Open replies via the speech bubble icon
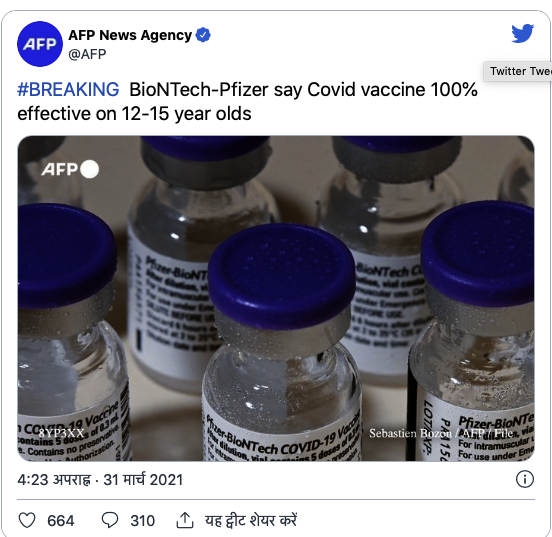The width and height of the screenshot is (552, 537). (x=110, y=520)
